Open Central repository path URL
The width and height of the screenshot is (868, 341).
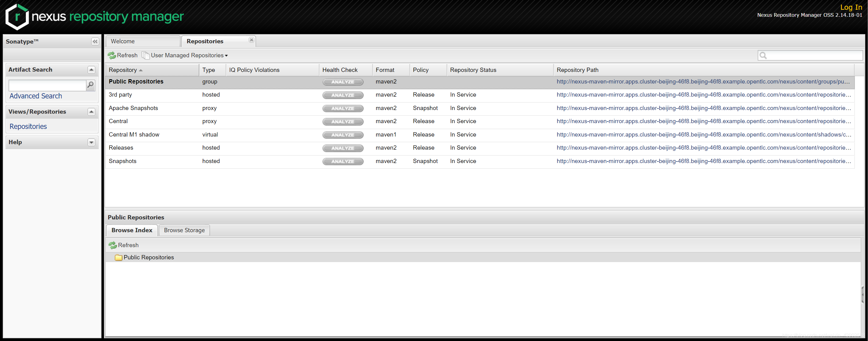point(703,121)
